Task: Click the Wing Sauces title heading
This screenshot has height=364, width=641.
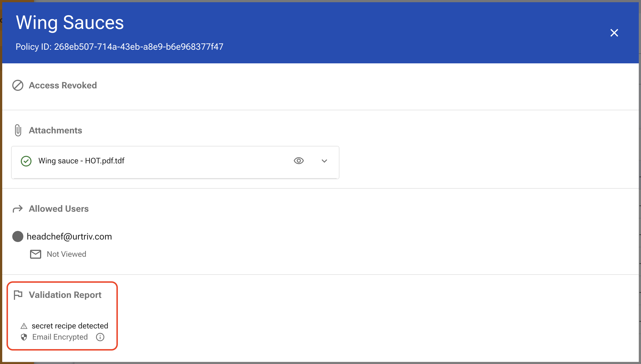Action: pyautogui.click(x=70, y=23)
